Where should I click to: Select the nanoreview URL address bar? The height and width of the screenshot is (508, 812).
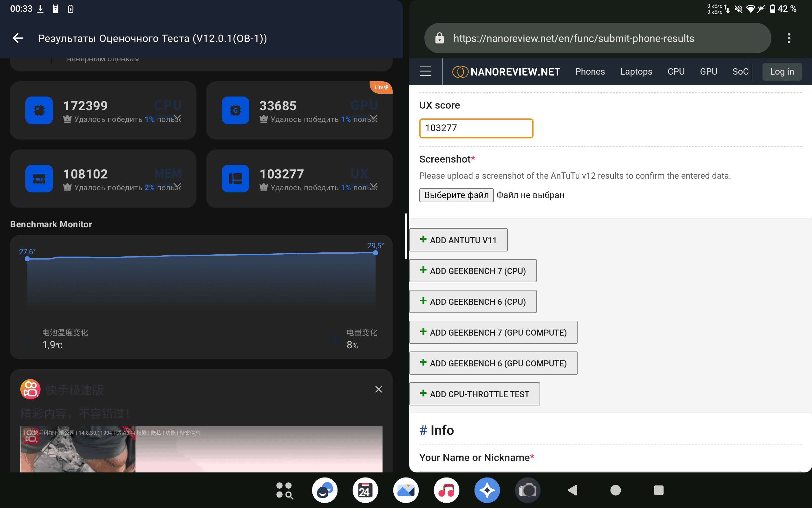(x=597, y=38)
